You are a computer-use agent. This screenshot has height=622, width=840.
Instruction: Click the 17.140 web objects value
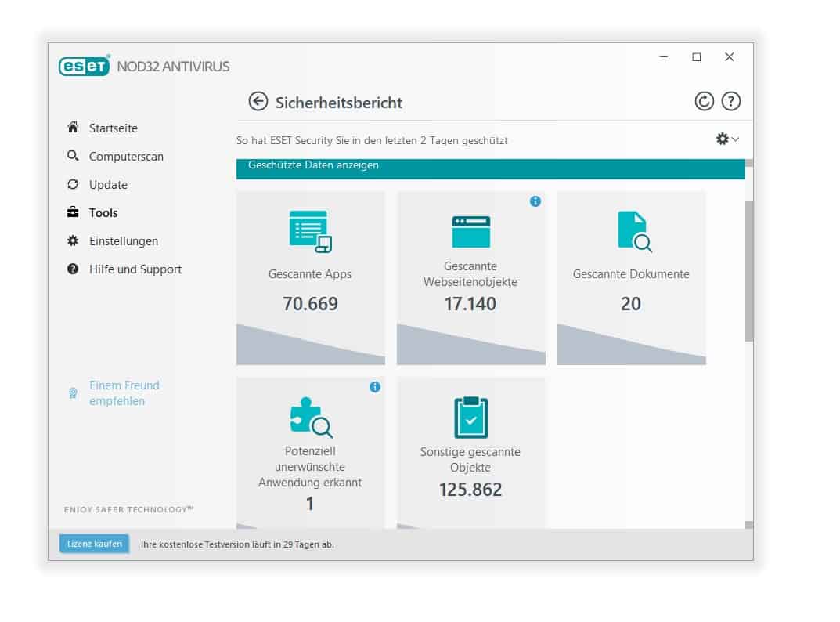pos(470,304)
